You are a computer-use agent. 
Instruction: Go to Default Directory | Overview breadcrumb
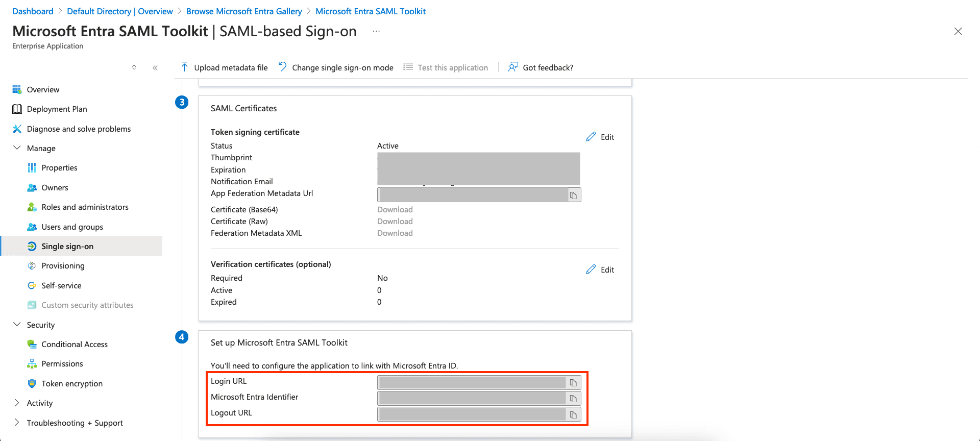coord(120,11)
